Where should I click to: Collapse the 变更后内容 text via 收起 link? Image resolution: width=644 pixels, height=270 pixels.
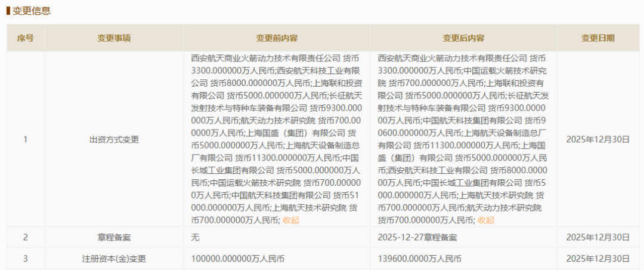(486, 220)
